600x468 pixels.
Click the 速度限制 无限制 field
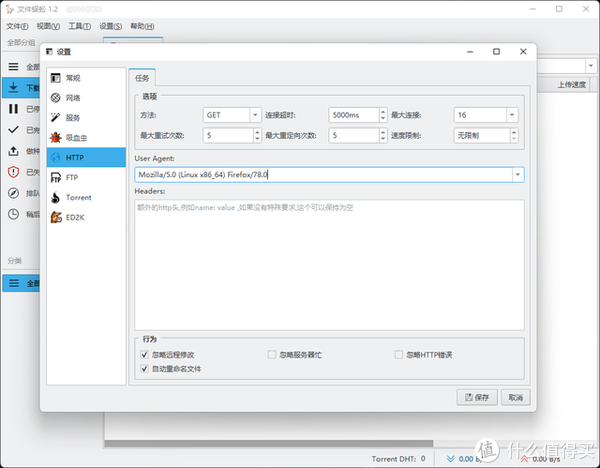tap(482, 135)
